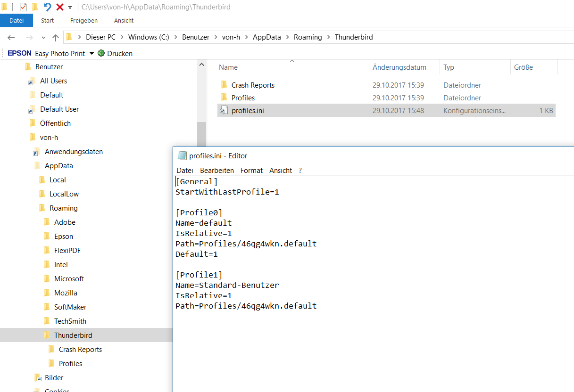Open the Datei ribbon tab in Explorer
Viewport: 574px width, 392px height.
(17, 20)
